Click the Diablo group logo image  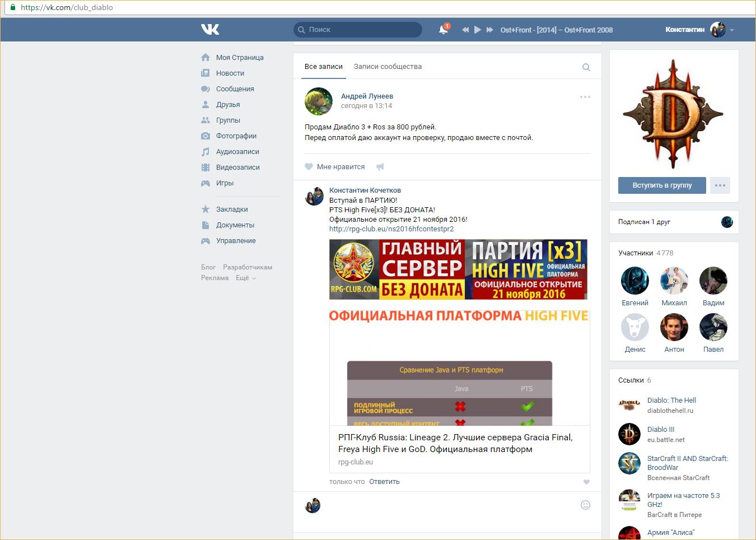674,114
